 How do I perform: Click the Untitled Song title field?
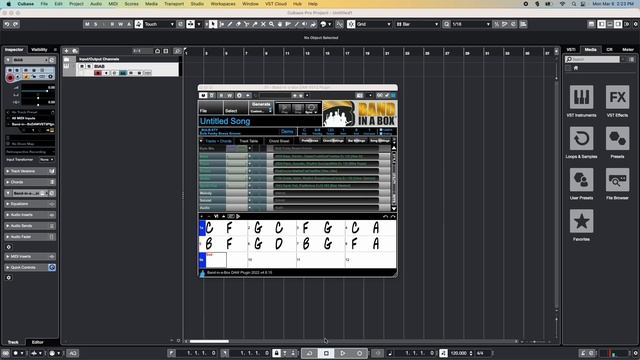(x=260, y=121)
